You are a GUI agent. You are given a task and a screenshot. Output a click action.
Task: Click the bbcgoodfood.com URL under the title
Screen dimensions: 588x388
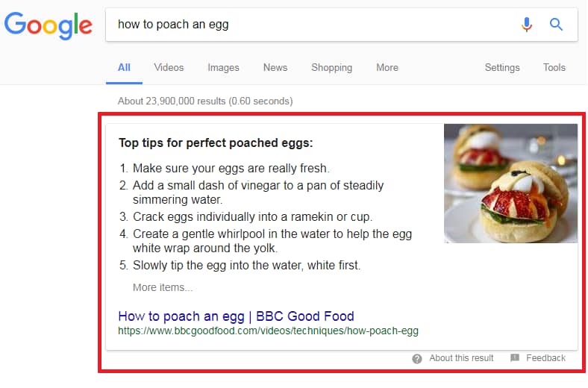[x=268, y=331]
